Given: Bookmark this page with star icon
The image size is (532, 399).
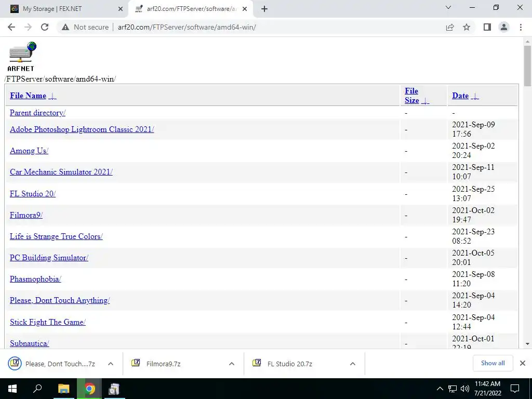Looking at the screenshot, I should pos(467,27).
